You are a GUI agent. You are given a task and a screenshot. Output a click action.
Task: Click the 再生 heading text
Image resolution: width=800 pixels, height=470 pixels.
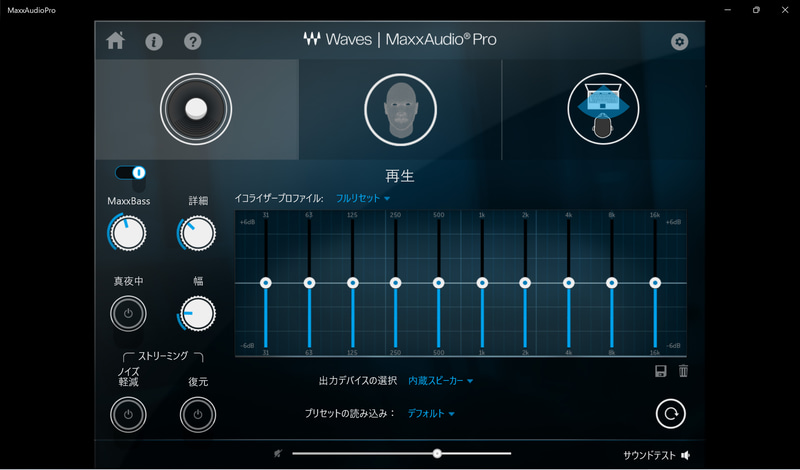pos(400,176)
